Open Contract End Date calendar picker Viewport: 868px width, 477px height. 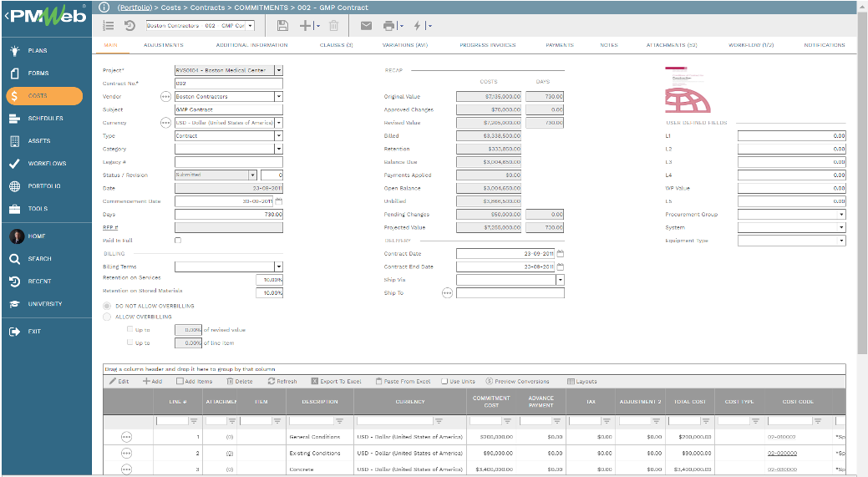point(561,266)
